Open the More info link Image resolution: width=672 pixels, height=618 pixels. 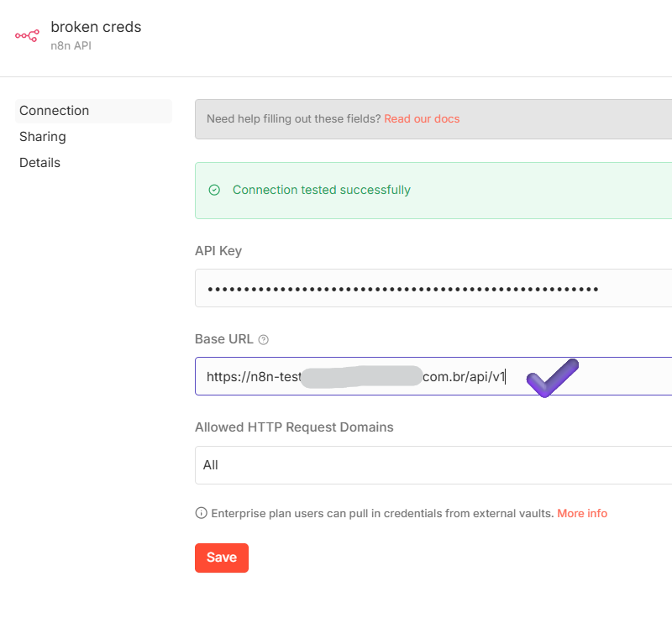pyautogui.click(x=582, y=513)
